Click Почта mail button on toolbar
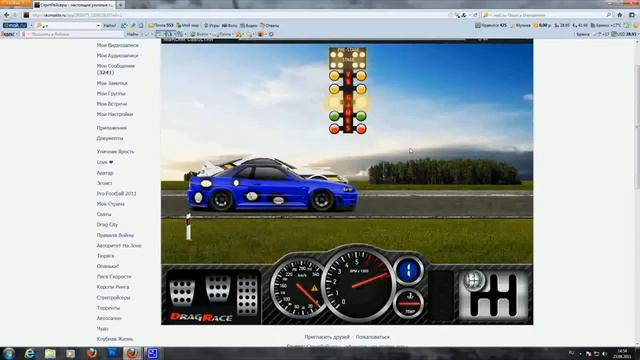Screen dimensions: 640x360 (161, 25)
